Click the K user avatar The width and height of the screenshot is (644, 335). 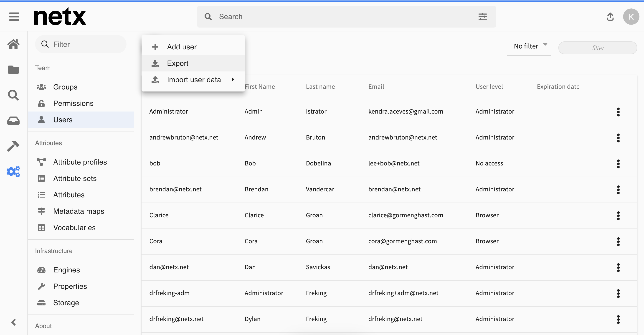click(631, 17)
